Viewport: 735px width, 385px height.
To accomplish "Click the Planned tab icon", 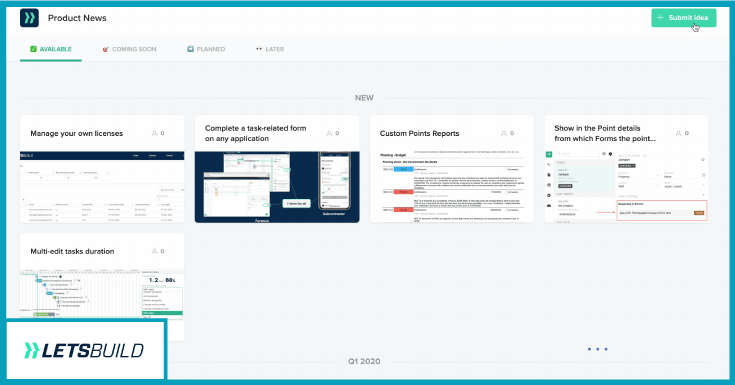I will [x=190, y=49].
